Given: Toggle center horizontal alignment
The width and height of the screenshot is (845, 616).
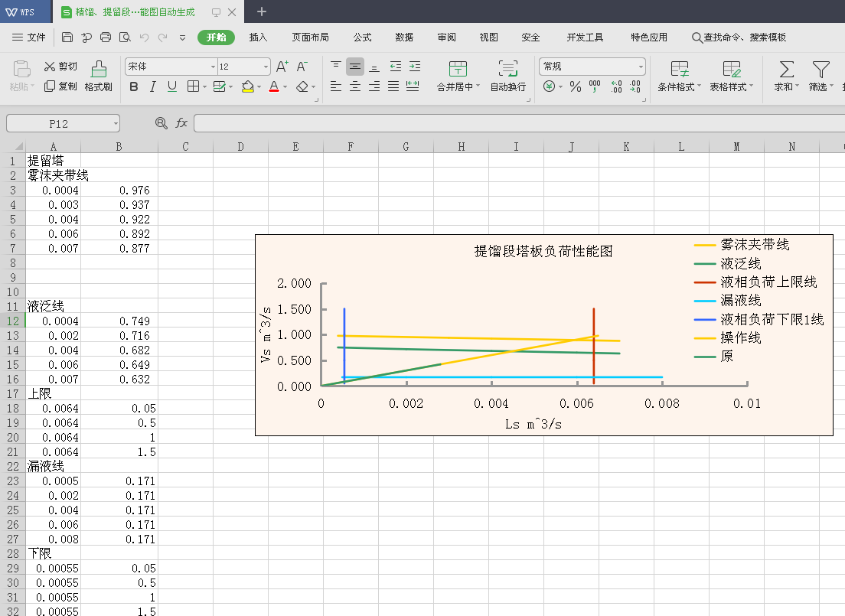Looking at the screenshot, I should point(355,86).
